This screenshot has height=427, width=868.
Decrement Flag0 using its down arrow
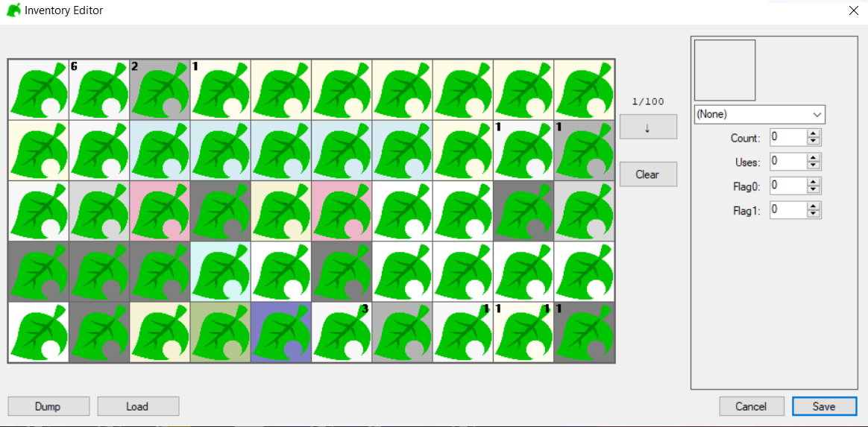[x=814, y=190]
